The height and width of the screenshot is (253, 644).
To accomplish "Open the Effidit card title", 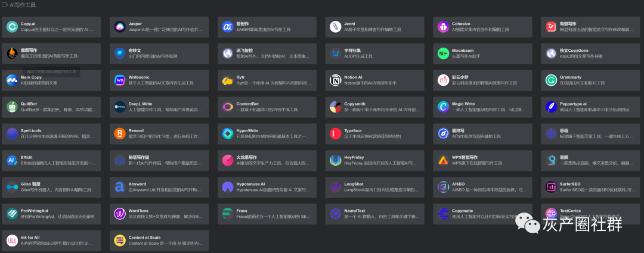I will pyautogui.click(x=27, y=158).
